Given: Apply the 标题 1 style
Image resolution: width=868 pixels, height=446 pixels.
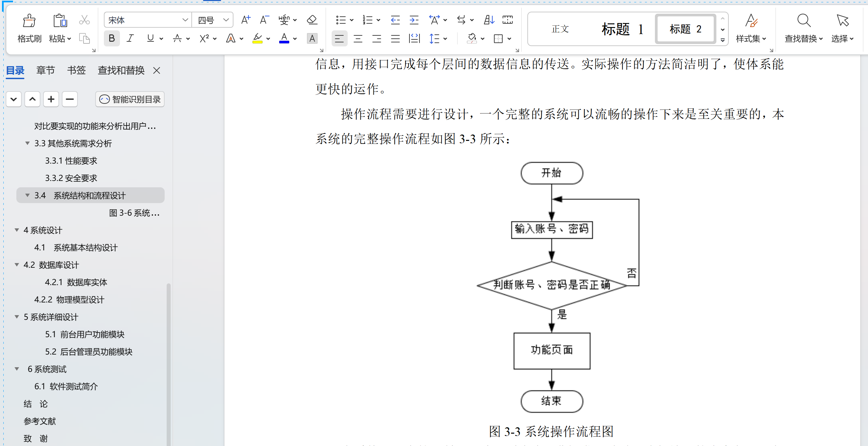Looking at the screenshot, I should [622, 29].
